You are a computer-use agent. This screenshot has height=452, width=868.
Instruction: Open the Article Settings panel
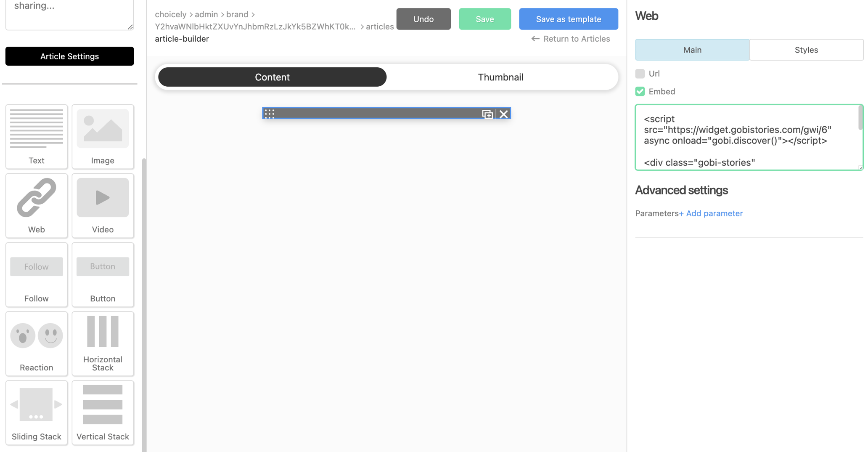point(69,56)
